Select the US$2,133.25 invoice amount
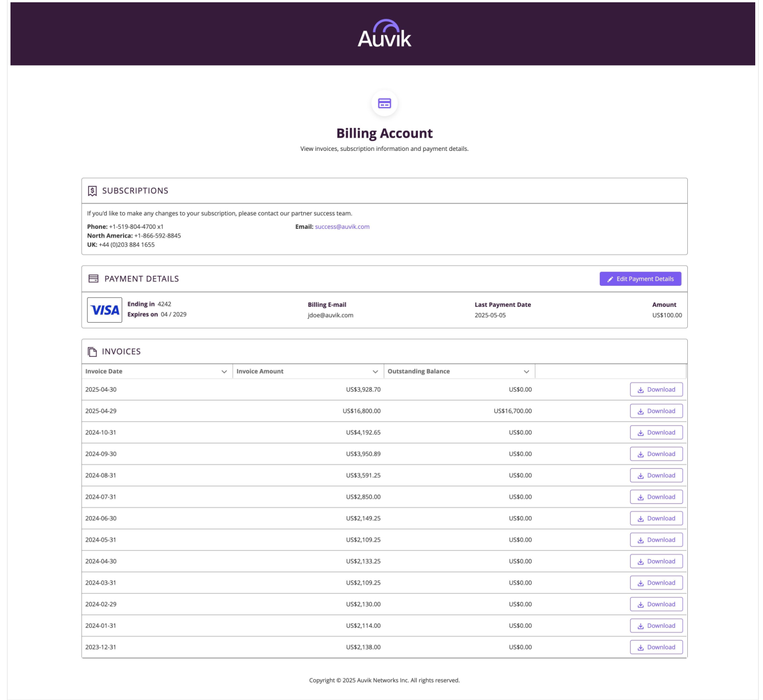763x700 pixels. click(x=363, y=561)
